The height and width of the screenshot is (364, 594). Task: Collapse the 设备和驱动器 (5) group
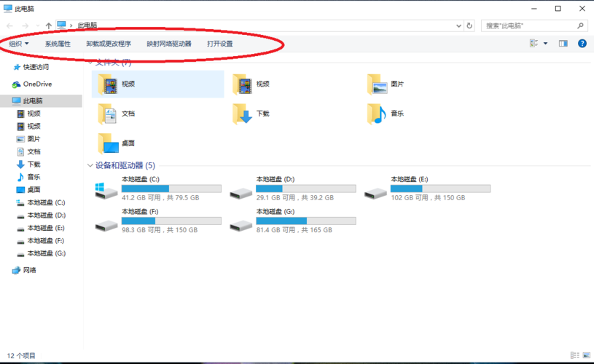[x=90, y=165]
